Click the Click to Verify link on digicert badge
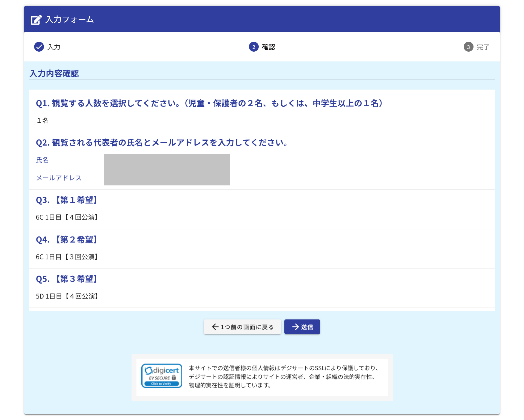This screenshot has width=524, height=420. (162, 383)
